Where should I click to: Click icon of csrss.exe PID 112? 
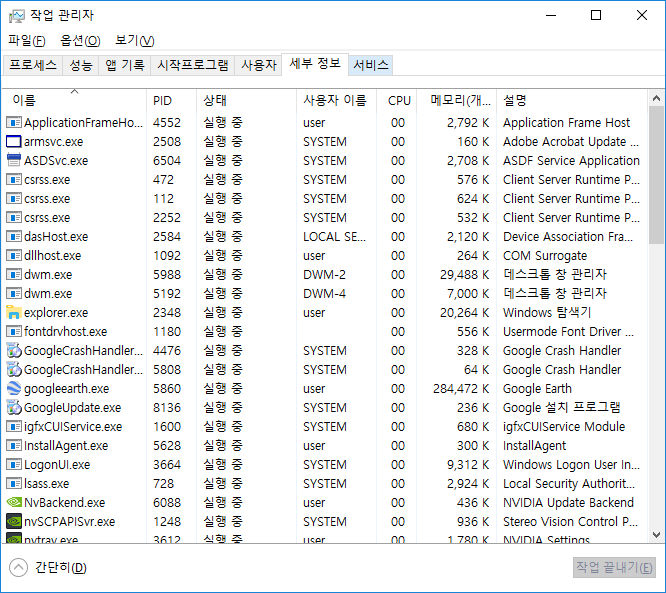(x=14, y=198)
